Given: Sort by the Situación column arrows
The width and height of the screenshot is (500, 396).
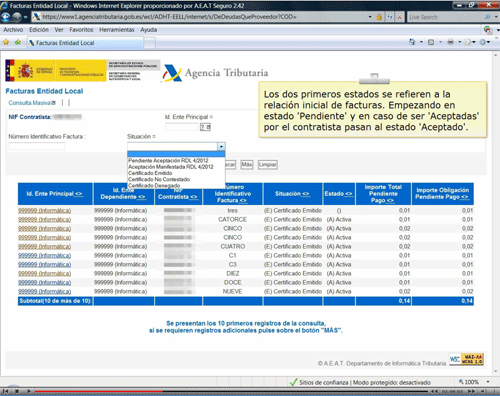Looking at the screenshot, I should [306, 194].
